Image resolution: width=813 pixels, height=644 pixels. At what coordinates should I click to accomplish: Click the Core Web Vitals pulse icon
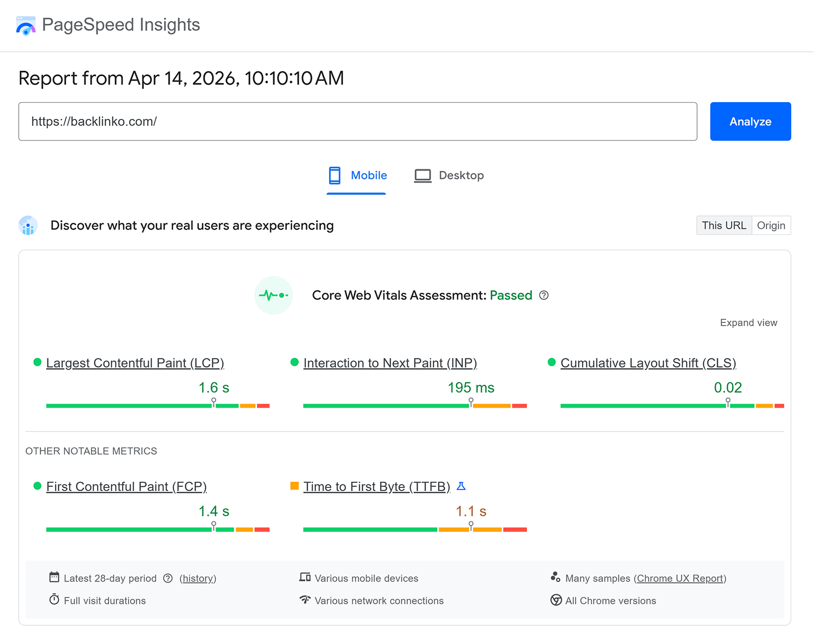tap(273, 295)
